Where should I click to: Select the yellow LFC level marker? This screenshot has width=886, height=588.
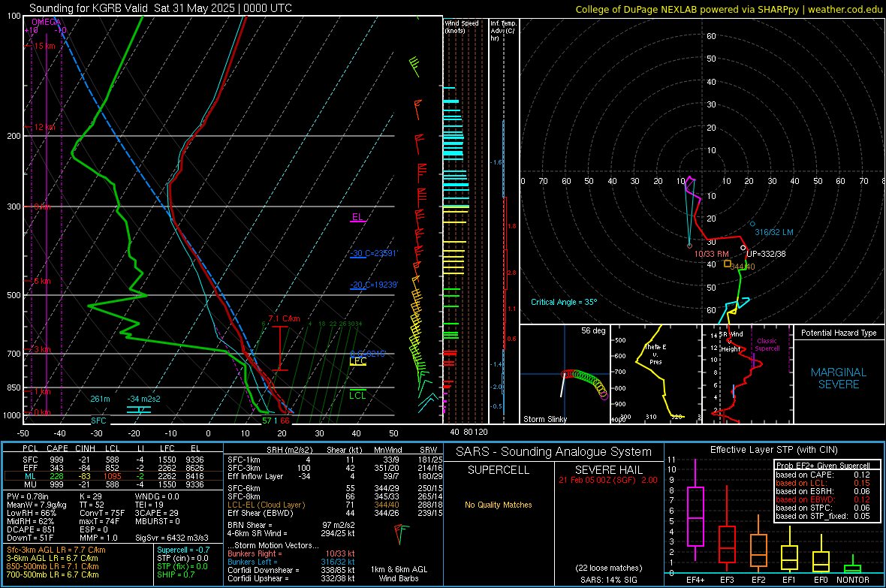click(x=358, y=361)
